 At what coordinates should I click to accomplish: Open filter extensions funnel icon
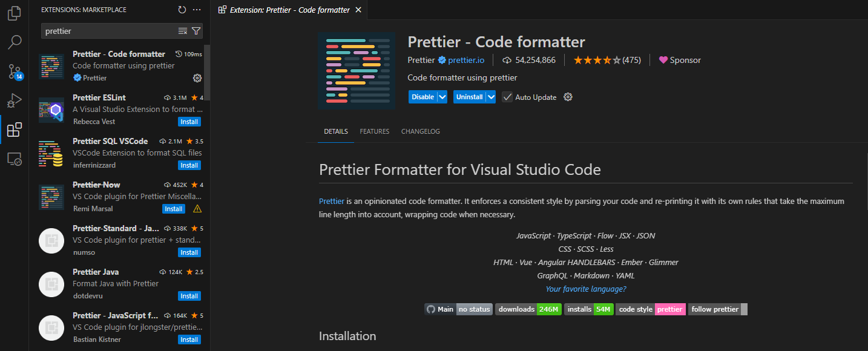tap(196, 31)
